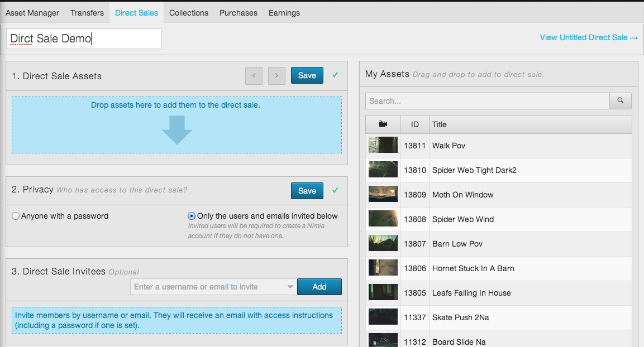This screenshot has width=644, height=347.
Task: Select the Moth On Window thumbnail
Action: pyautogui.click(x=383, y=194)
